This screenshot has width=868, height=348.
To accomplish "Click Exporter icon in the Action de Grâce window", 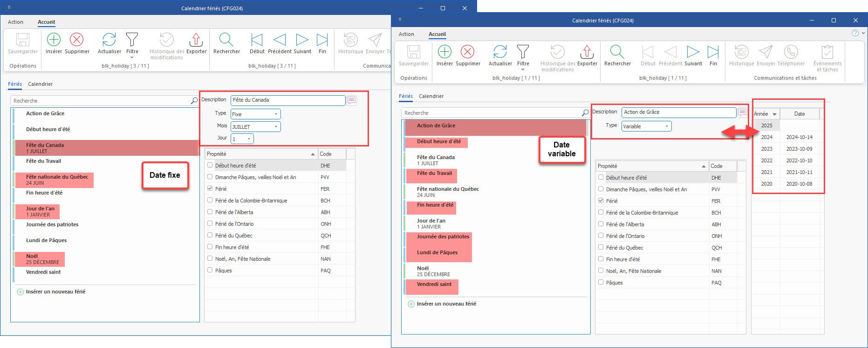I will pyautogui.click(x=587, y=52).
